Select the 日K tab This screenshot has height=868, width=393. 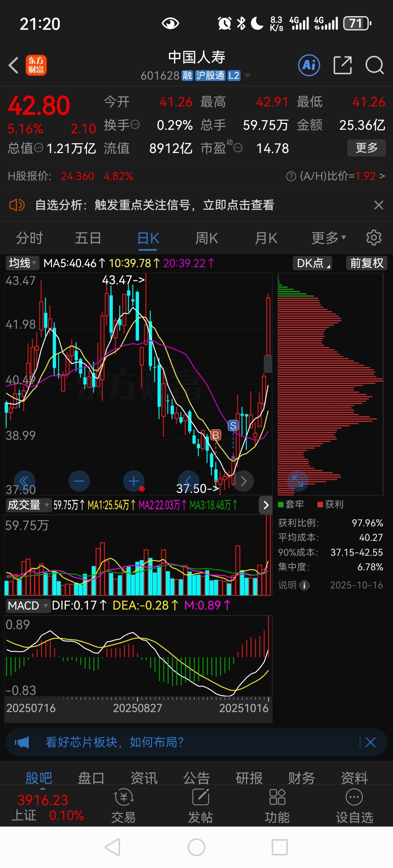click(148, 238)
